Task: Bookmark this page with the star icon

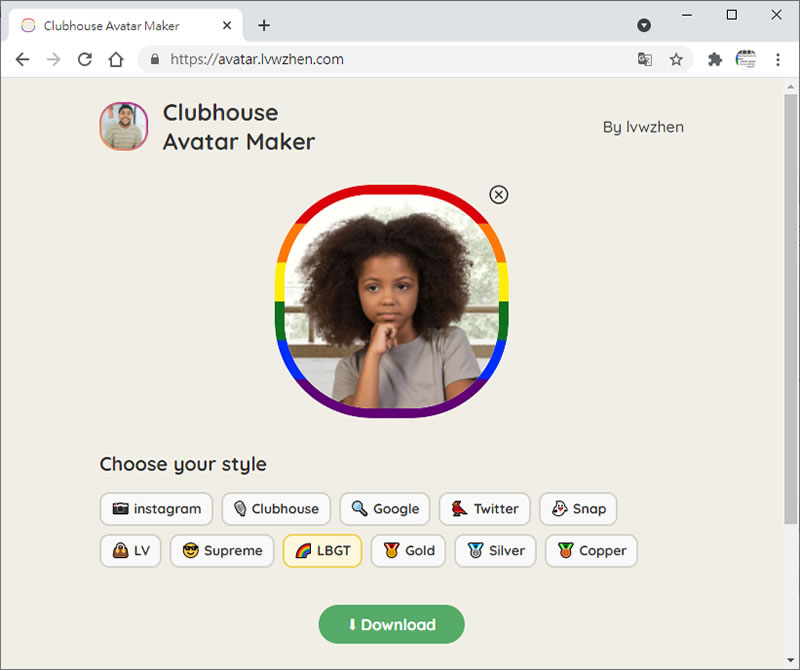Action: (x=676, y=60)
